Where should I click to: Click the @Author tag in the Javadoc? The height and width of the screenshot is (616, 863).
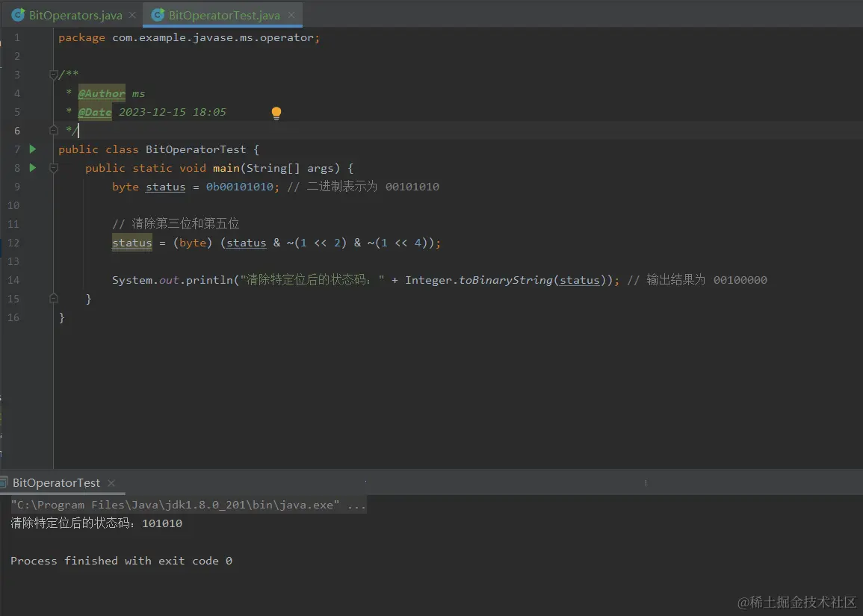click(102, 93)
